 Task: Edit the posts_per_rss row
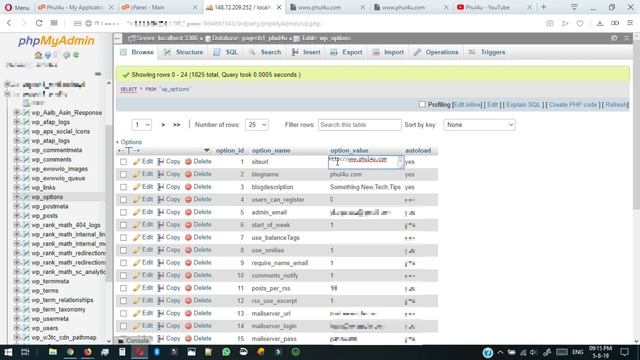coord(142,288)
